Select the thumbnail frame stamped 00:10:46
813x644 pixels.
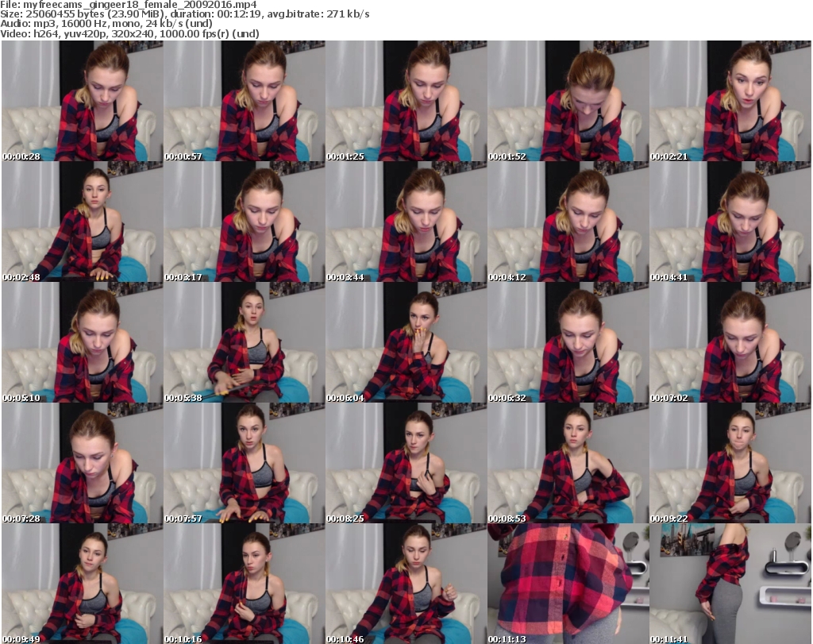click(406, 584)
